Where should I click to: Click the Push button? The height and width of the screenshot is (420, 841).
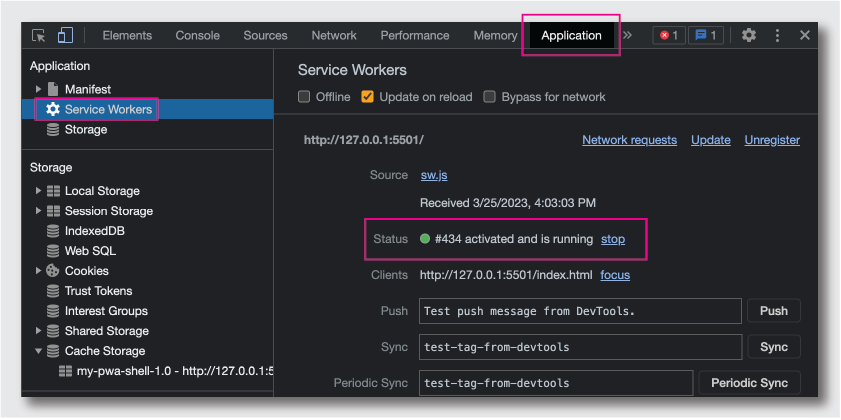[x=773, y=311]
